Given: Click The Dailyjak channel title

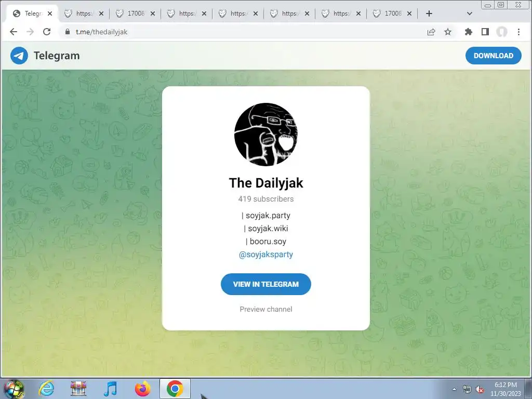Looking at the screenshot, I should coord(265,183).
